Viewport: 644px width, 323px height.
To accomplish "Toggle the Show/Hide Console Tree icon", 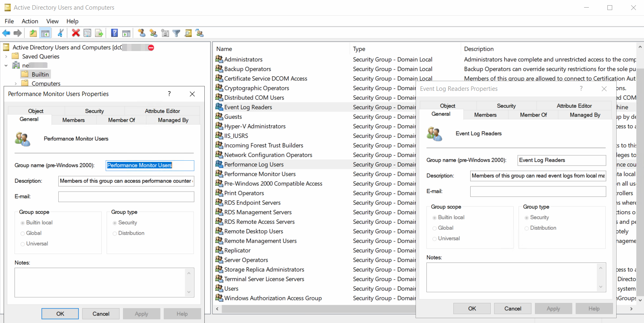I will coord(45,33).
